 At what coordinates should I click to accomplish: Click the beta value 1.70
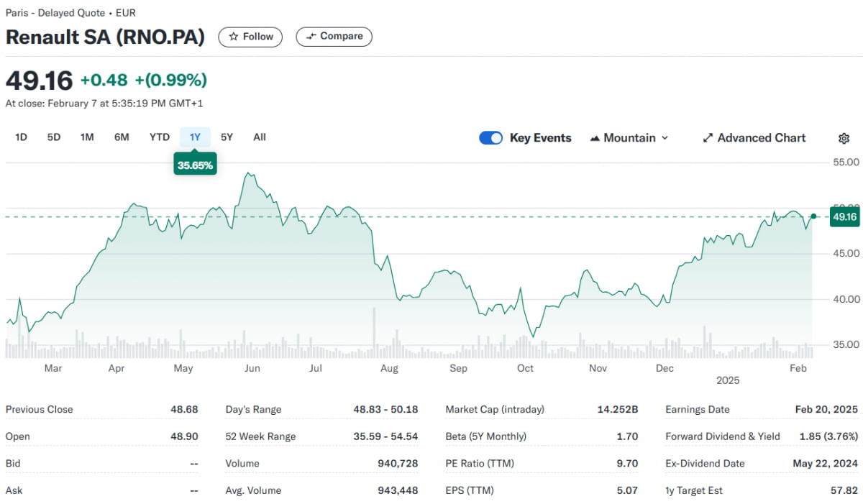627,436
